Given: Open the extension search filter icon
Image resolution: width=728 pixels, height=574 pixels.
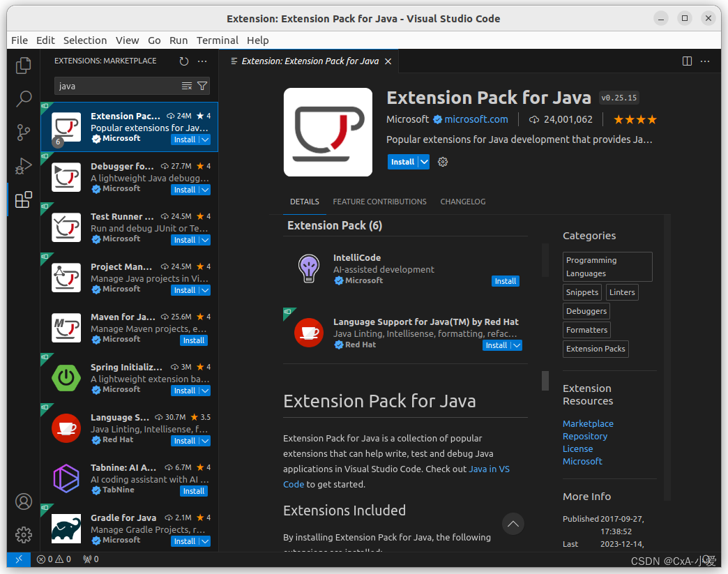Looking at the screenshot, I should (x=202, y=86).
